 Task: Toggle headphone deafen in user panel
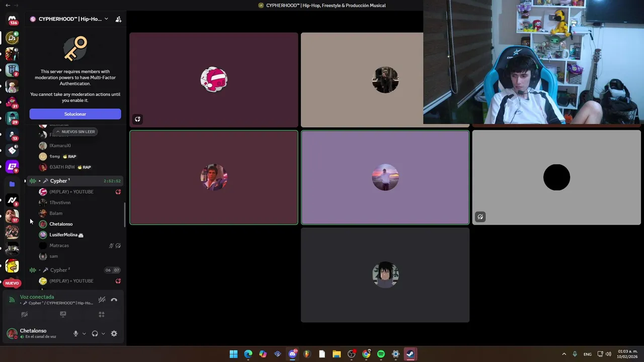[95, 333]
